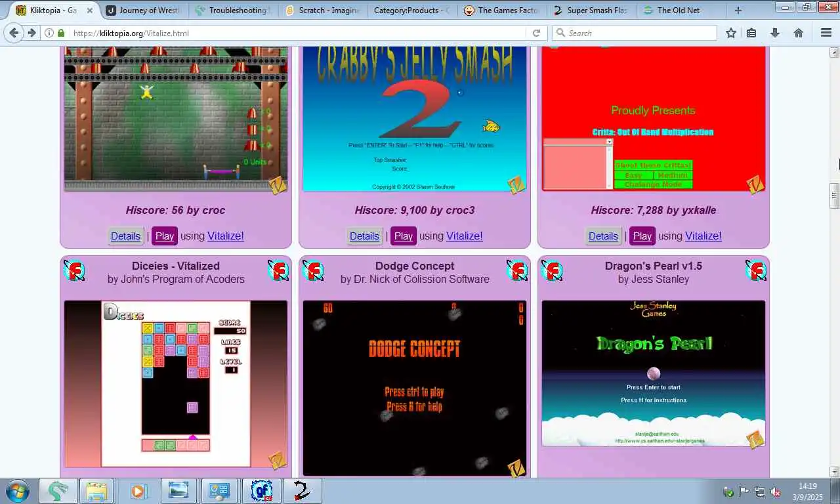The width and height of the screenshot is (840, 504).
Task: Open the media player taskbar icon
Action: pos(138,491)
